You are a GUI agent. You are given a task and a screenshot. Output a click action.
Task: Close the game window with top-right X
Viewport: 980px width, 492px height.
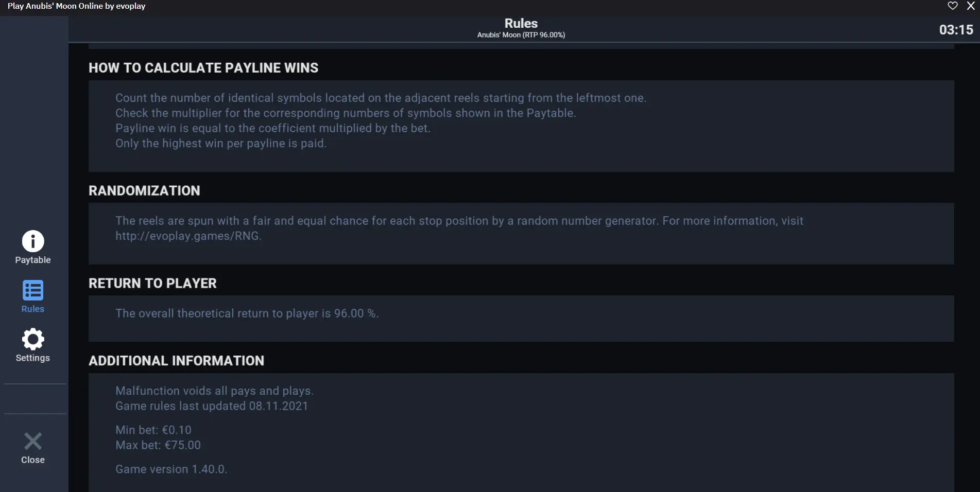pos(971,6)
